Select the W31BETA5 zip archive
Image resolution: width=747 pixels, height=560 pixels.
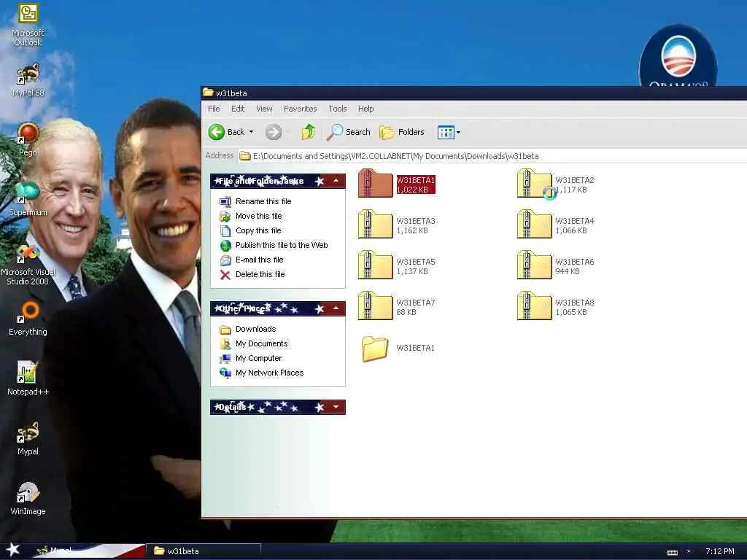pyautogui.click(x=396, y=265)
